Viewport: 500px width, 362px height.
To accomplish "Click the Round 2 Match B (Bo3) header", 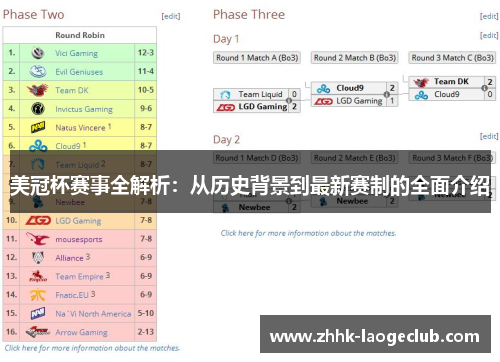I will [355, 58].
